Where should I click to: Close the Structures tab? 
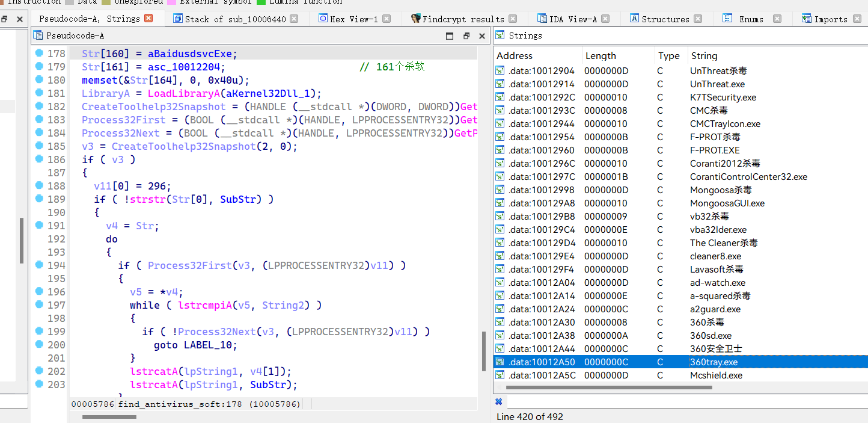click(x=698, y=19)
